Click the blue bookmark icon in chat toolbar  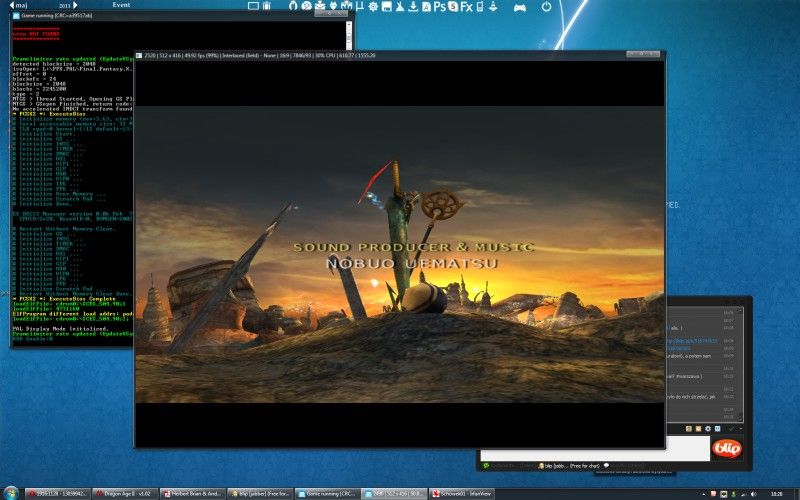click(717, 429)
